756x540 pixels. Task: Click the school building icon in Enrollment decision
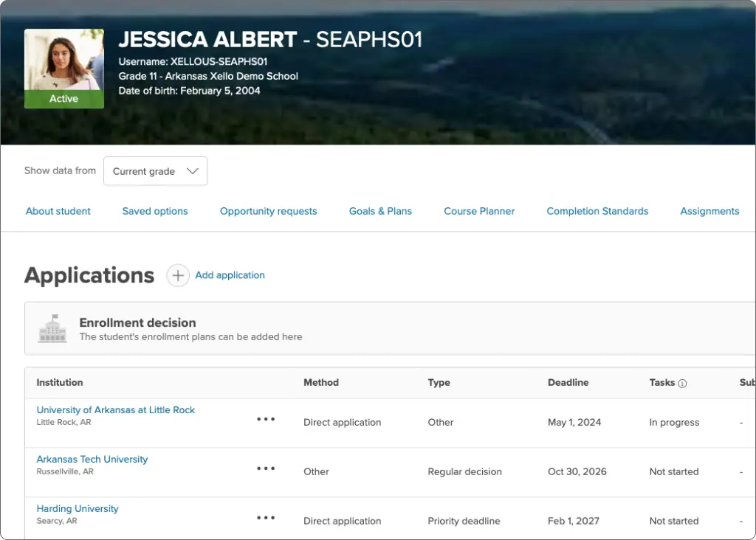click(x=52, y=328)
